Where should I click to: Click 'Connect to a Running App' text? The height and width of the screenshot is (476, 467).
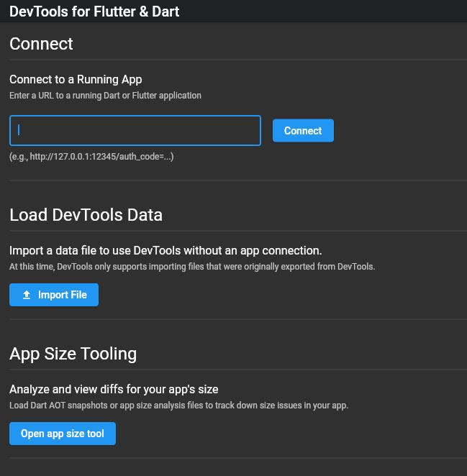click(x=76, y=80)
